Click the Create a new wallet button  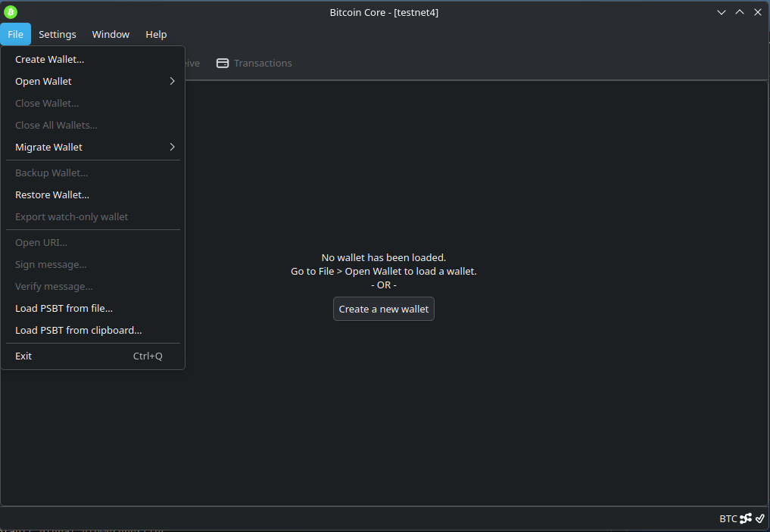[x=384, y=309]
